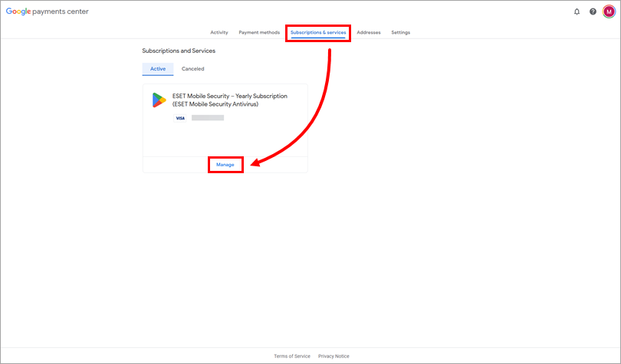Open the account avatar menu
Screen dimensions: 621x364
[x=609, y=11]
